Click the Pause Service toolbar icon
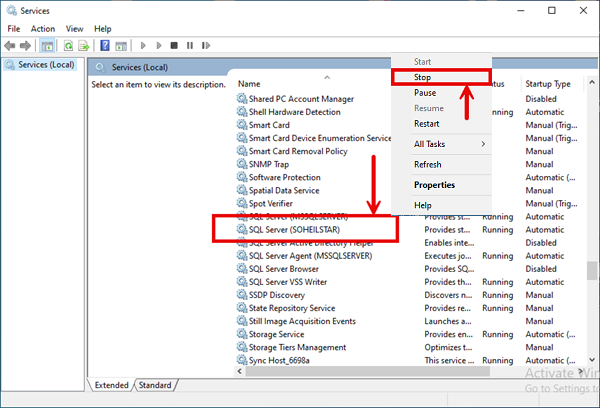The height and width of the screenshot is (408, 600). click(190, 46)
